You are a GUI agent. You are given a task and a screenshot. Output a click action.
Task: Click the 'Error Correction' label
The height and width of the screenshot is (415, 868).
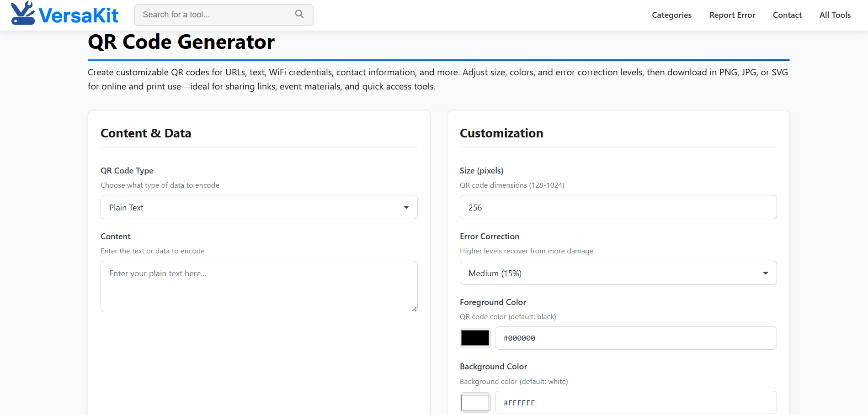point(490,236)
